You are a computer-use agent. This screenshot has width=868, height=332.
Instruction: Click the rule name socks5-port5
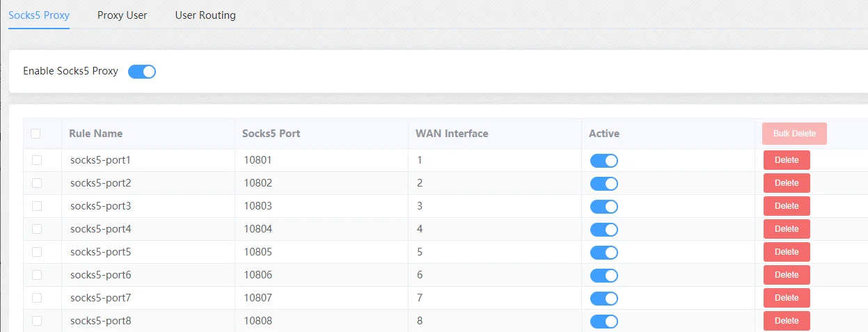pyautogui.click(x=100, y=252)
